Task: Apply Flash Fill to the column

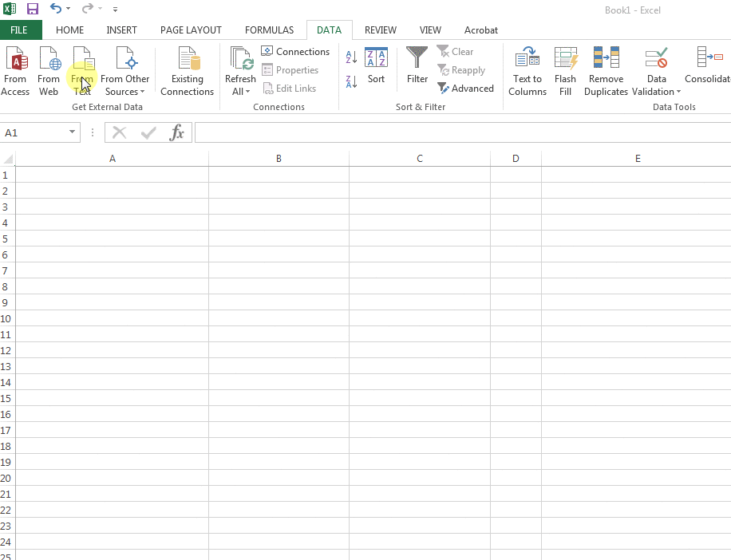Action: pyautogui.click(x=565, y=71)
